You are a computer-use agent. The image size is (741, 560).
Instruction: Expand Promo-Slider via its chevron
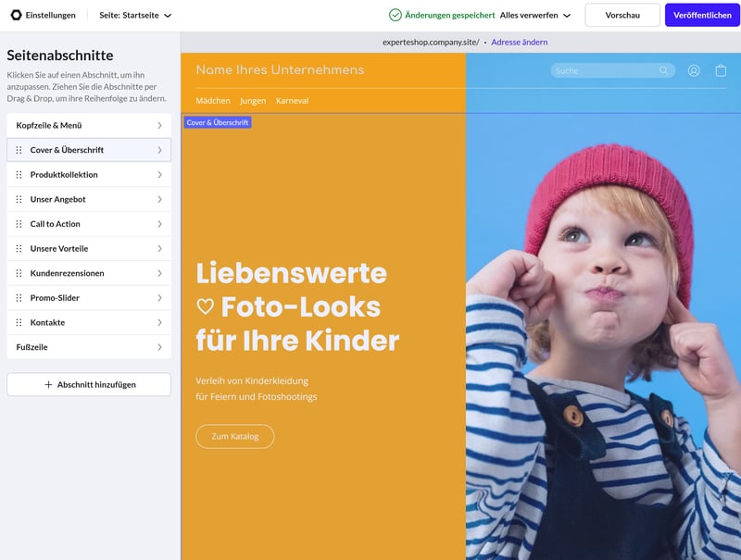(159, 298)
